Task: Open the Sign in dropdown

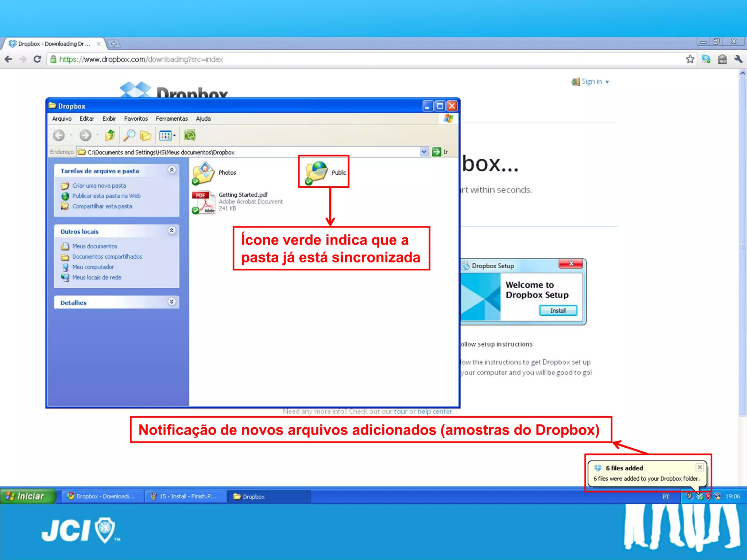Action: click(591, 82)
